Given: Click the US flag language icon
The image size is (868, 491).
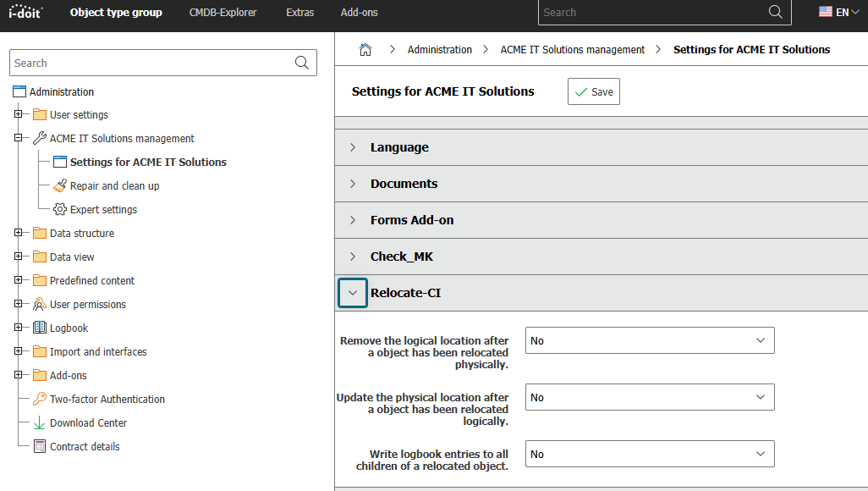Looking at the screenshot, I should (x=826, y=12).
